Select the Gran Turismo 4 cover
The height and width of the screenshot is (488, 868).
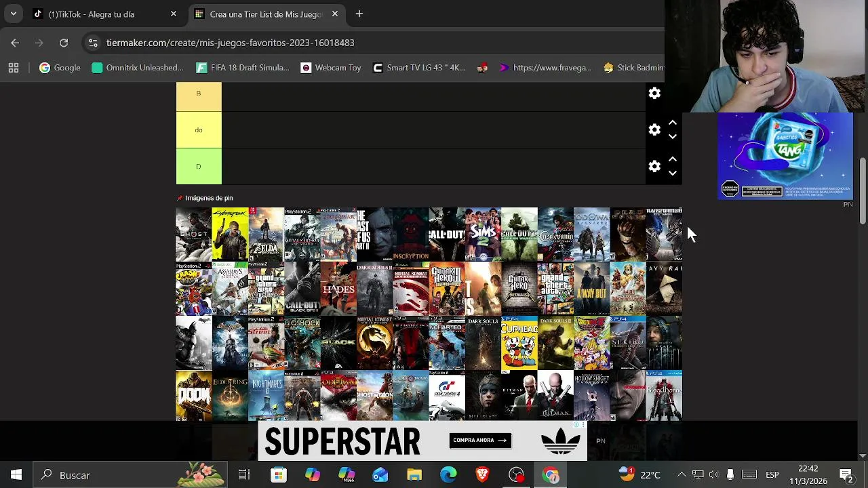(447, 396)
